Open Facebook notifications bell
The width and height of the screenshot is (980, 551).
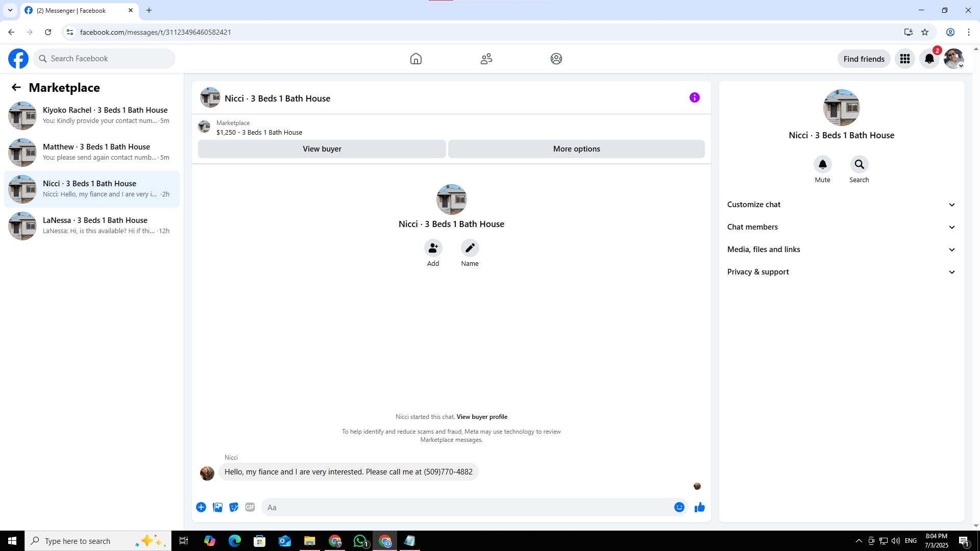(929, 59)
